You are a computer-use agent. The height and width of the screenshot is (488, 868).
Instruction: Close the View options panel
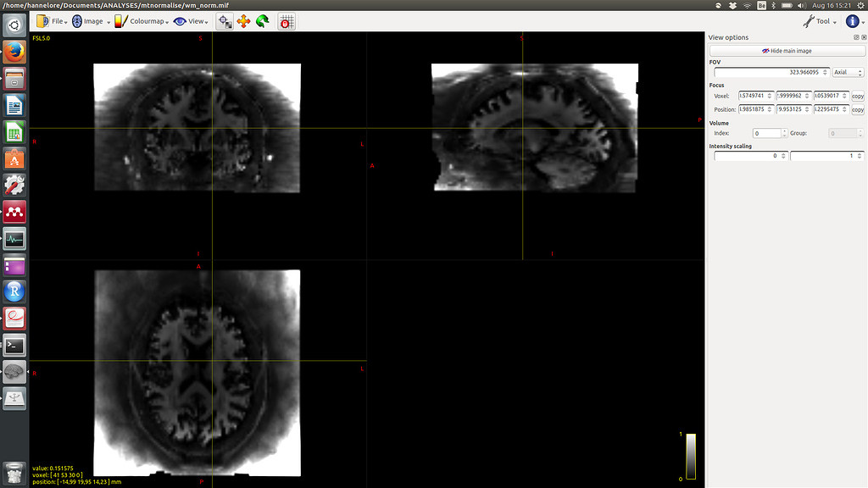(863, 37)
